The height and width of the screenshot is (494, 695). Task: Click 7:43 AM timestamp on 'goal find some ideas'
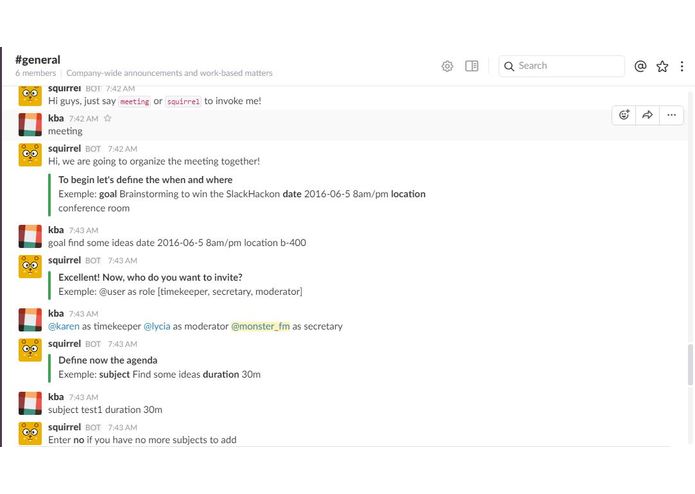pyautogui.click(x=83, y=230)
